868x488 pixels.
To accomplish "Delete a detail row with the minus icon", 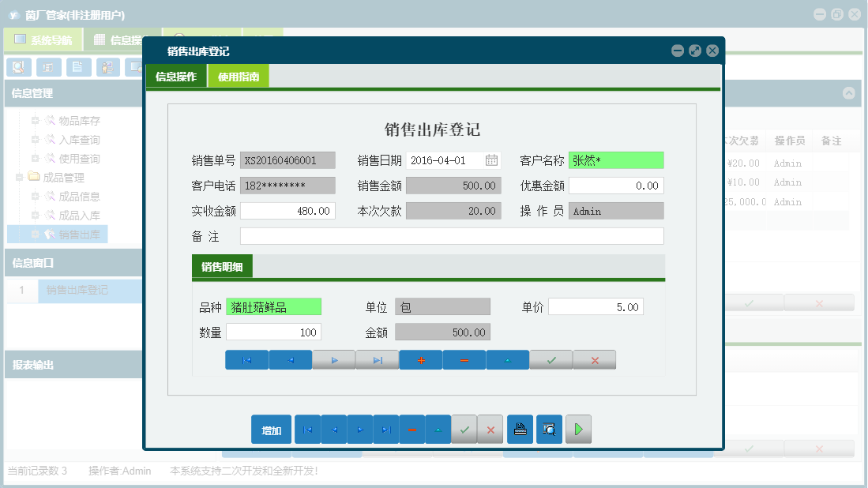I will (464, 359).
